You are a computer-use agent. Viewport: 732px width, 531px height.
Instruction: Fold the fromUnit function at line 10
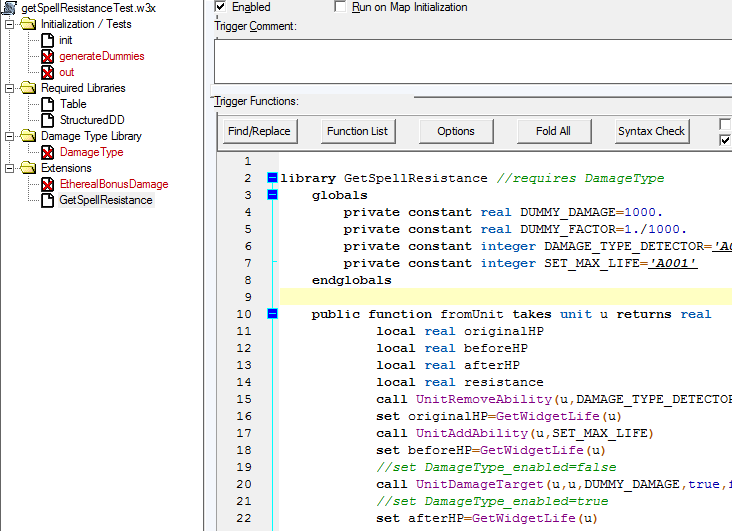tap(272, 313)
